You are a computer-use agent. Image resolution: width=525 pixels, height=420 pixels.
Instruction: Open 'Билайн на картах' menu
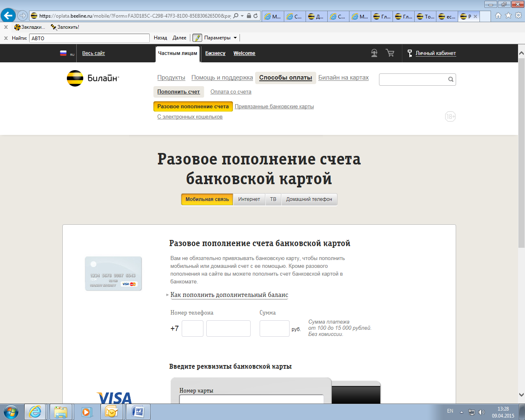click(343, 78)
